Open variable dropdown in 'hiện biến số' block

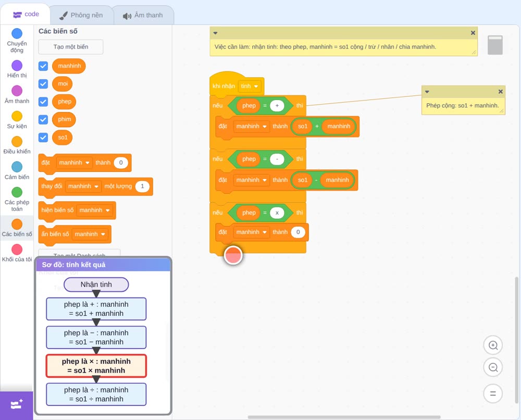tap(94, 211)
